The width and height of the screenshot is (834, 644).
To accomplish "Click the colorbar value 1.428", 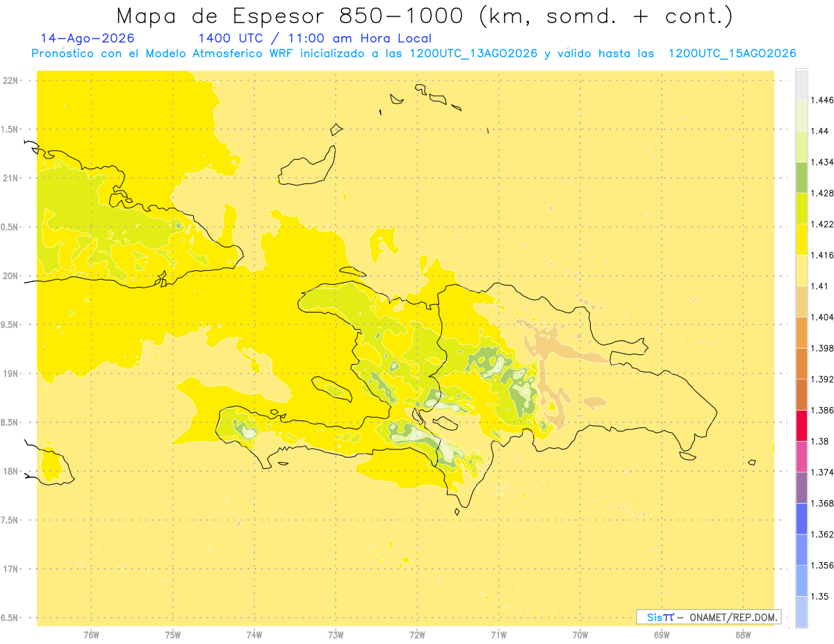I will [823, 193].
